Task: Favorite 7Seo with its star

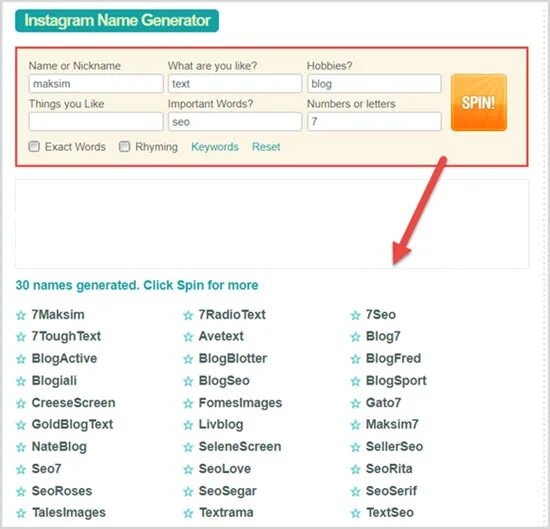Action: point(356,315)
